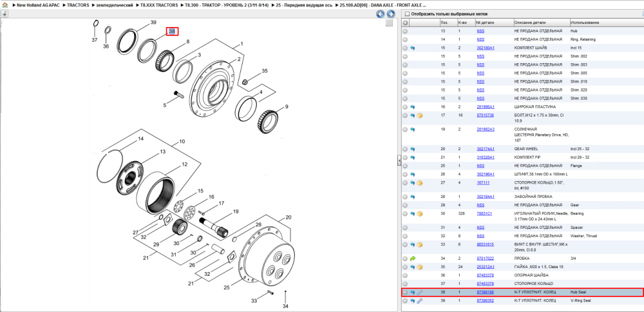This screenshot has width=644, height=312.
Task: Add part 87403379 using its plus icon
Action: tap(405, 284)
